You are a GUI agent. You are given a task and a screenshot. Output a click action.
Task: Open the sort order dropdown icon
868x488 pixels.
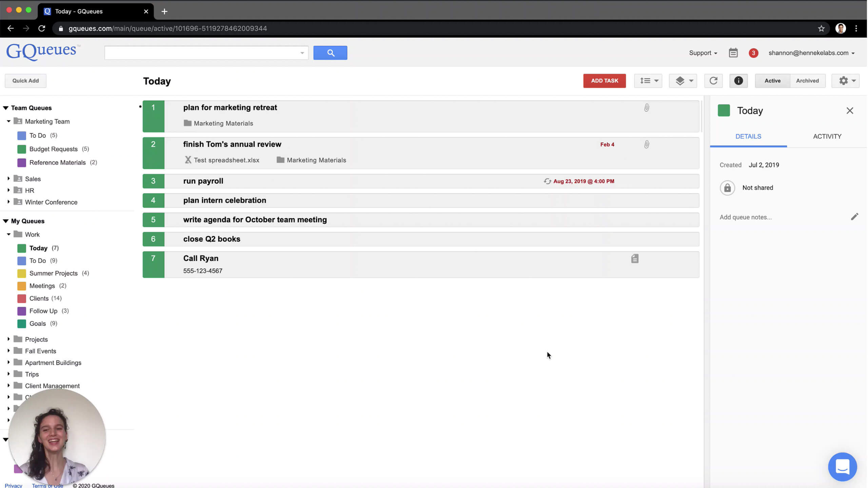[648, 81]
